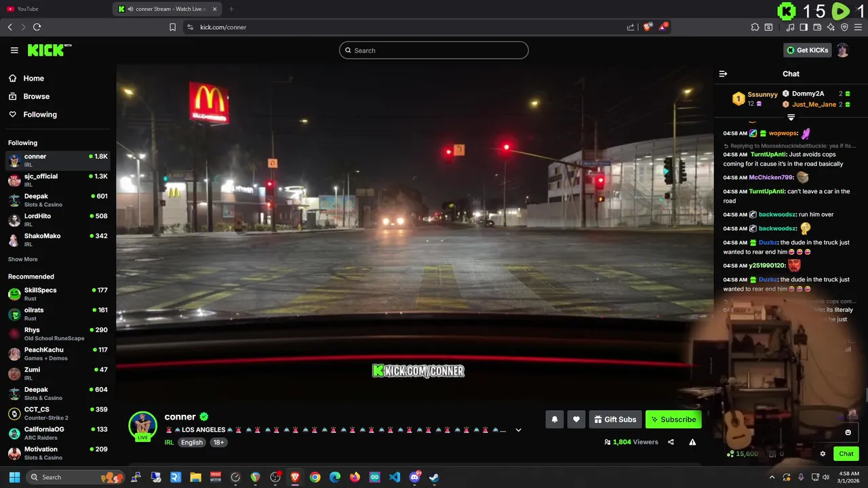Open Browse in the sidebar
The image size is (868, 488).
[36, 96]
